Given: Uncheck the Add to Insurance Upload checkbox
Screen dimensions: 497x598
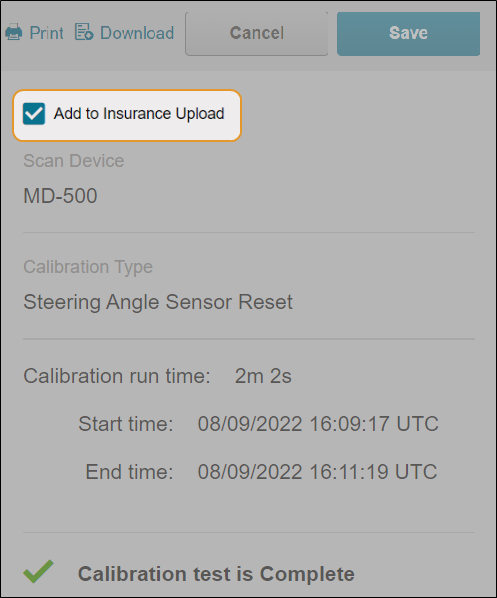Looking at the screenshot, I should [x=34, y=114].
